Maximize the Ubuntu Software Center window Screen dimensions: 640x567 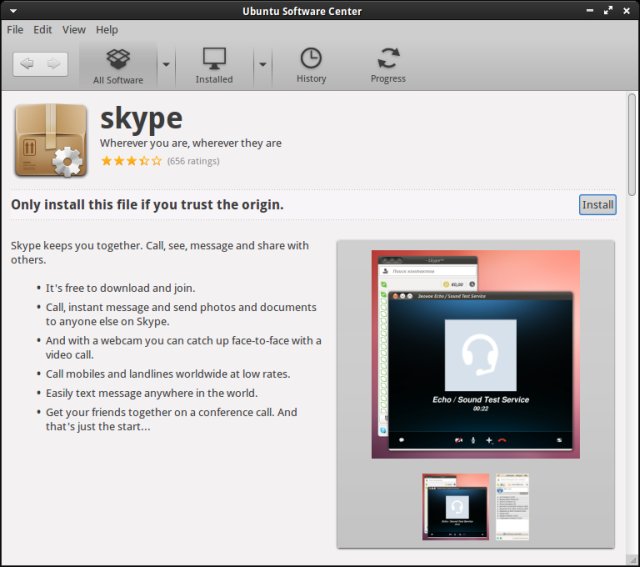pos(608,11)
